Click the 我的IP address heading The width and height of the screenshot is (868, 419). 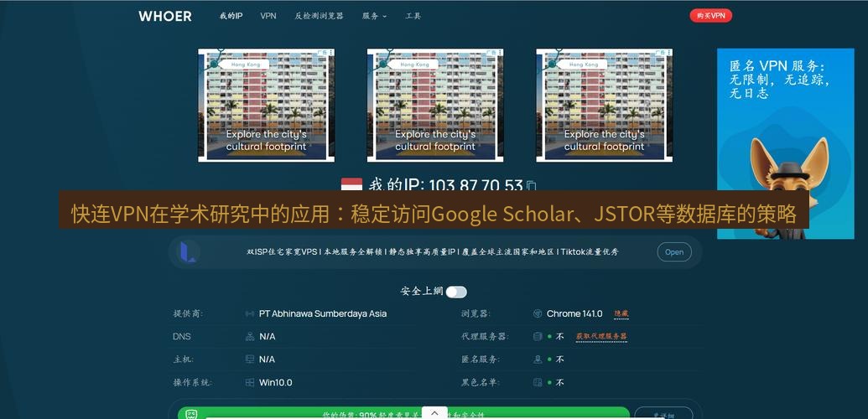(x=445, y=185)
